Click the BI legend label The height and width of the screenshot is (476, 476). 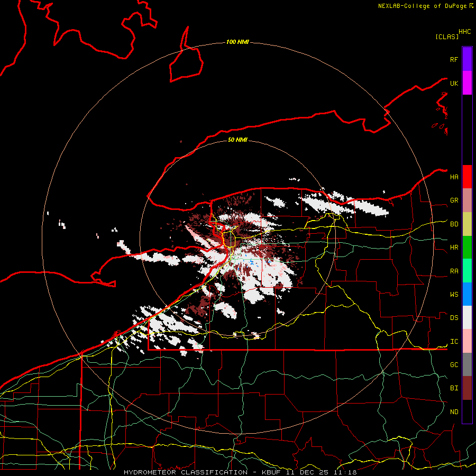(454, 388)
